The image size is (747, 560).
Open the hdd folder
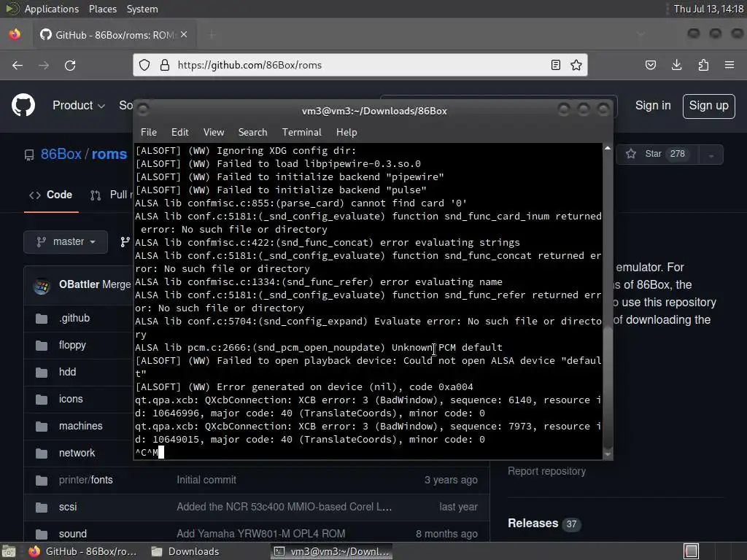(x=67, y=372)
